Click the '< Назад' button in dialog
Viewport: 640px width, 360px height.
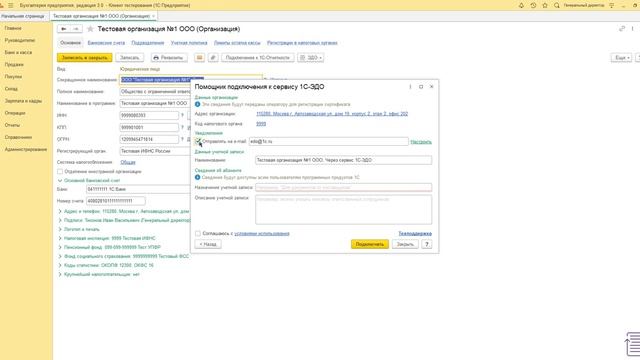208,244
